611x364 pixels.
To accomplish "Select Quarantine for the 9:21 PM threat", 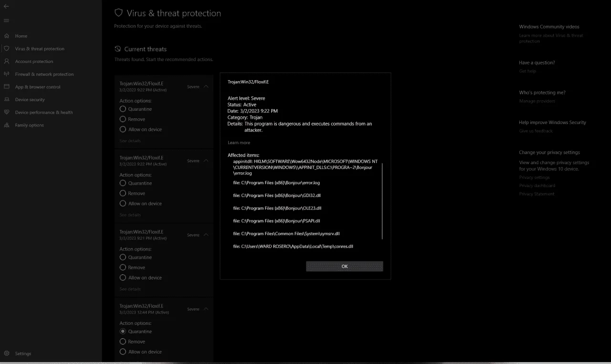I will [123, 257].
